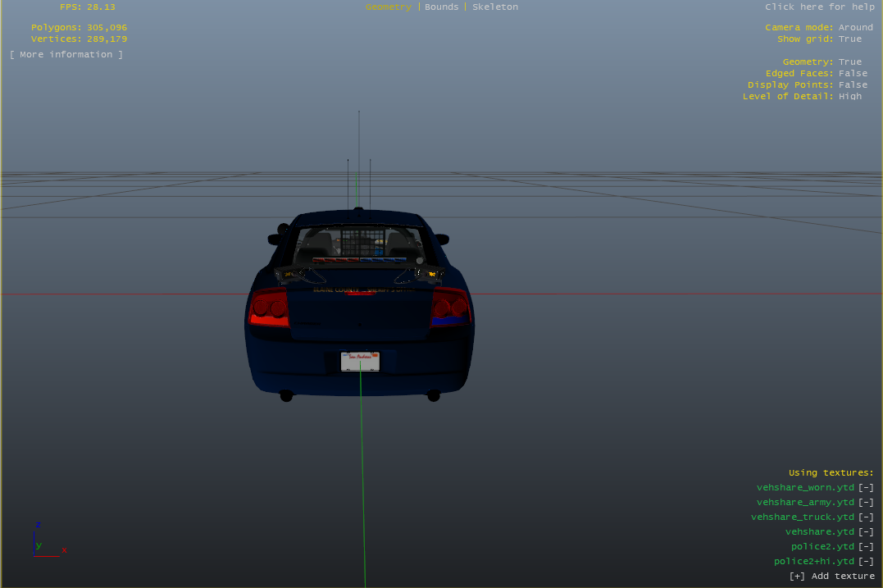The width and height of the screenshot is (883, 588).
Task: Remove the police2+hi.ytd texture
Action: pyautogui.click(x=866, y=561)
